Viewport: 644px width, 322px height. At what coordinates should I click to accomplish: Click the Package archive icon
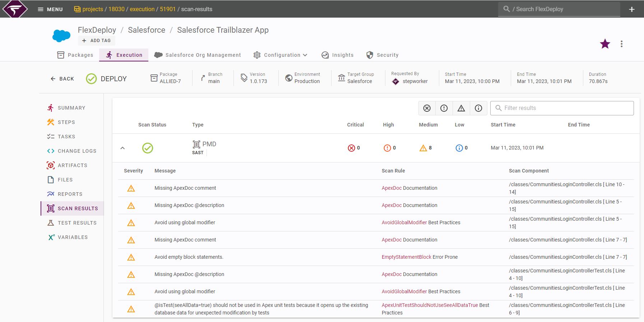pyautogui.click(x=154, y=78)
